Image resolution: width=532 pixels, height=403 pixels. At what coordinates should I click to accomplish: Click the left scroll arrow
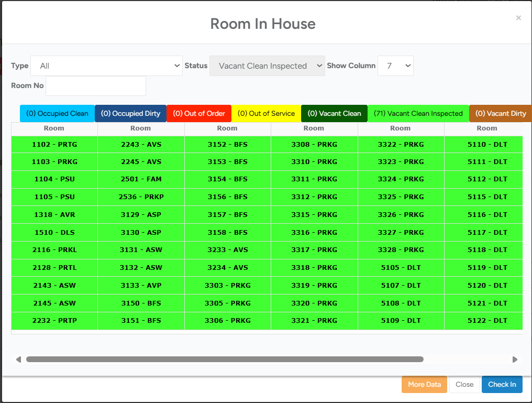point(18,360)
